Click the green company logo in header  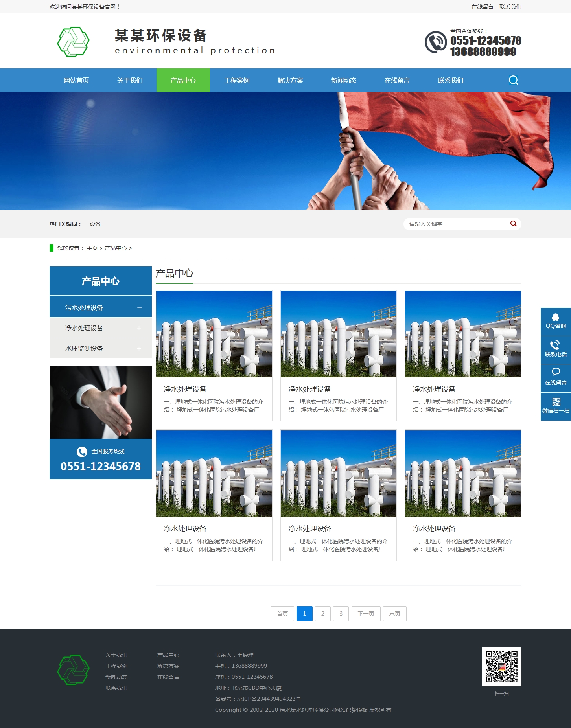click(74, 42)
